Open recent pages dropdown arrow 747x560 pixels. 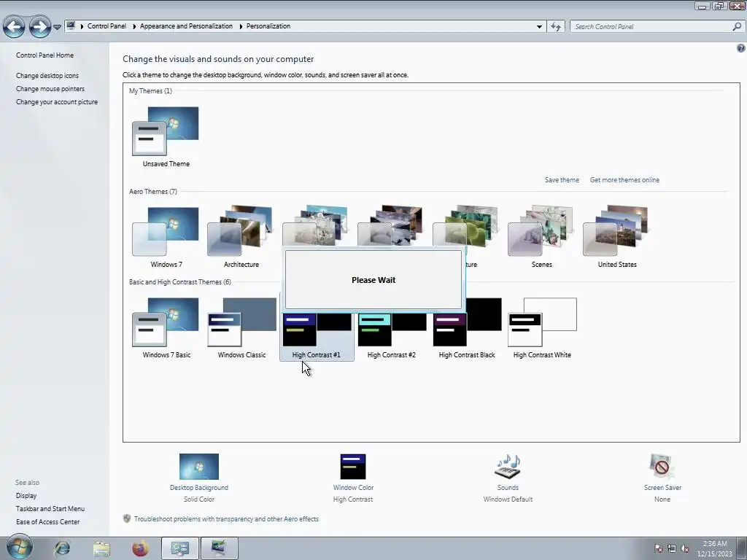(57, 27)
